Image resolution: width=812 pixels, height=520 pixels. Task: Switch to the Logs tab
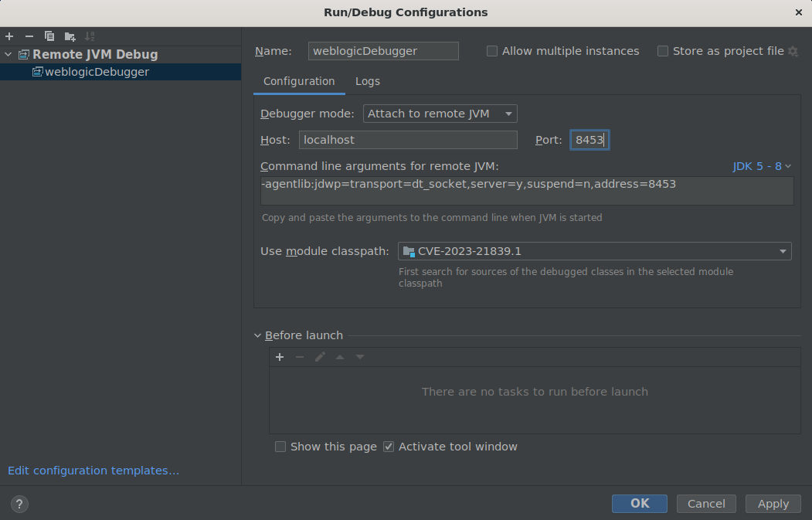click(x=367, y=81)
